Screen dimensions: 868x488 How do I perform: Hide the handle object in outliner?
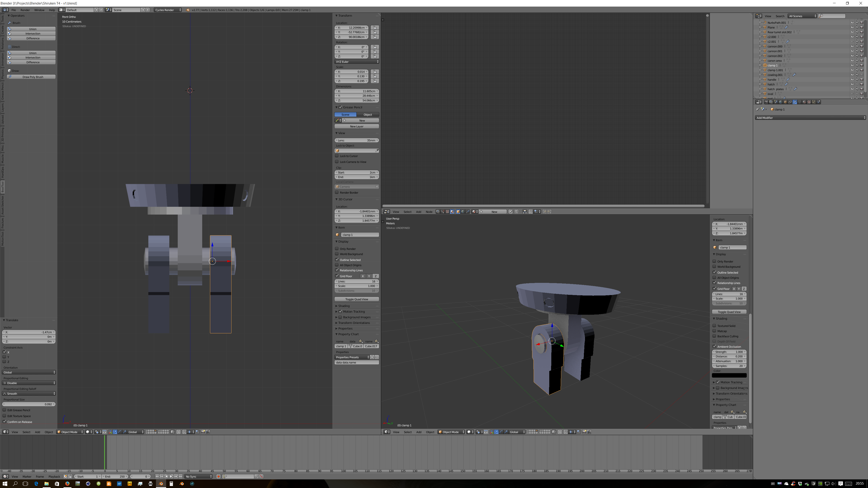(852, 80)
